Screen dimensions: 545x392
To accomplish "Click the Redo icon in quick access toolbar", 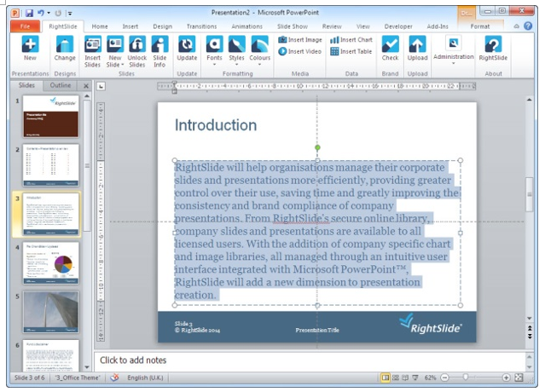I will [x=58, y=13].
